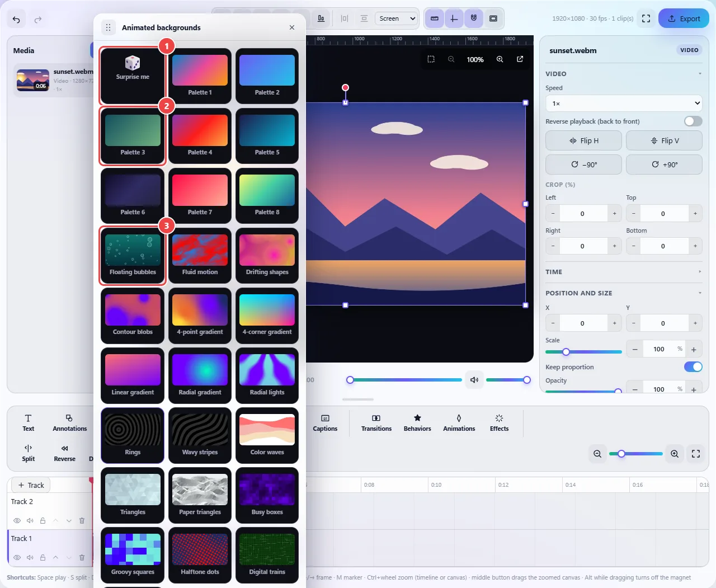
Task: Open the Captions tab
Action: coord(325,423)
